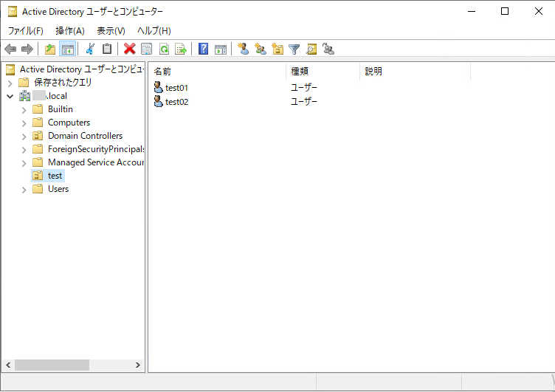555x392 pixels.
Task: Open filter options funnel icon
Action: (294, 49)
